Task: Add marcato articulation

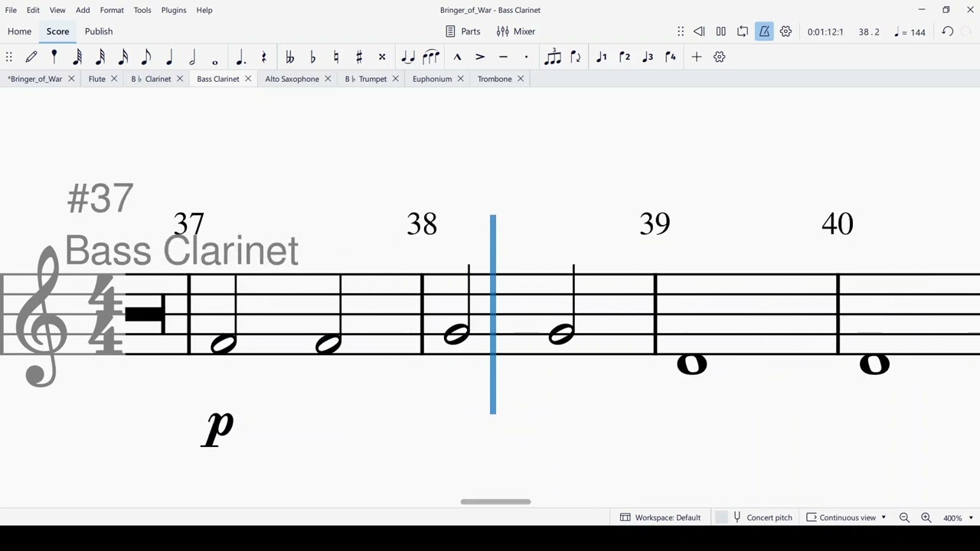Action: click(x=457, y=57)
